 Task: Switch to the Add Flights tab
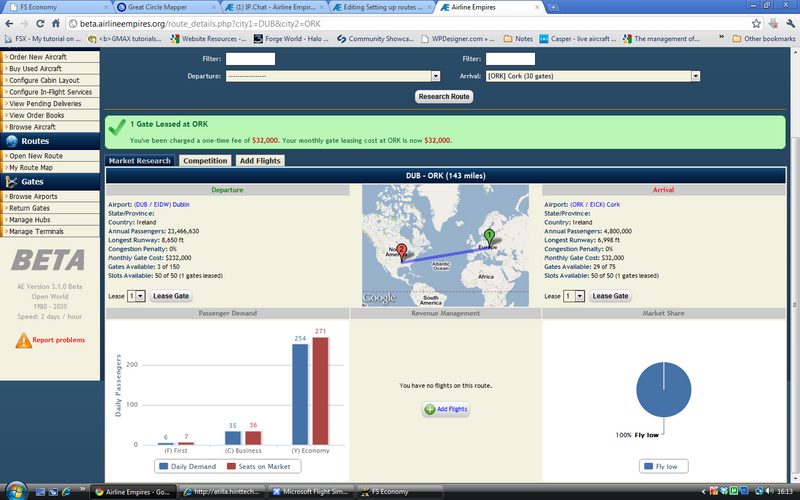pos(260,161)
